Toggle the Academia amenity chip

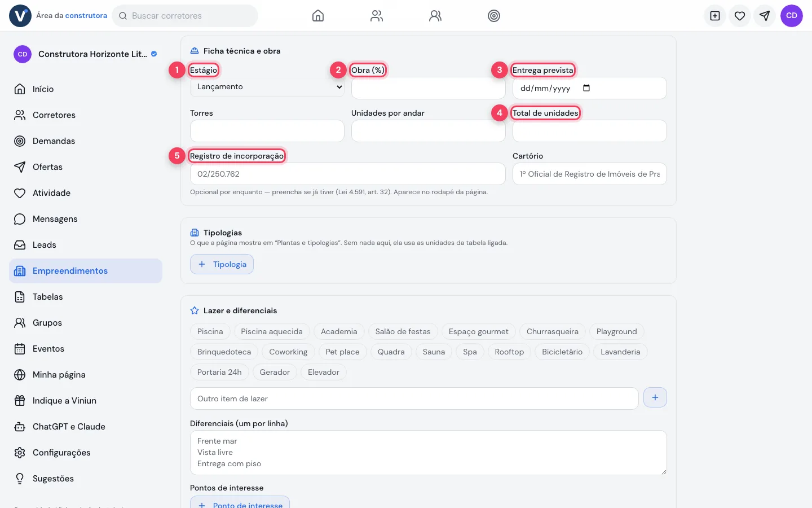[x=339, y=332]
